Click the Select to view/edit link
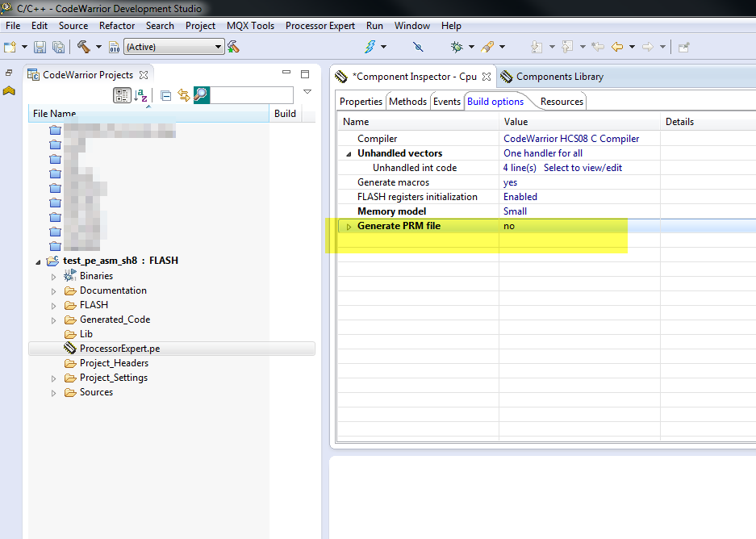 coord(583,168)
